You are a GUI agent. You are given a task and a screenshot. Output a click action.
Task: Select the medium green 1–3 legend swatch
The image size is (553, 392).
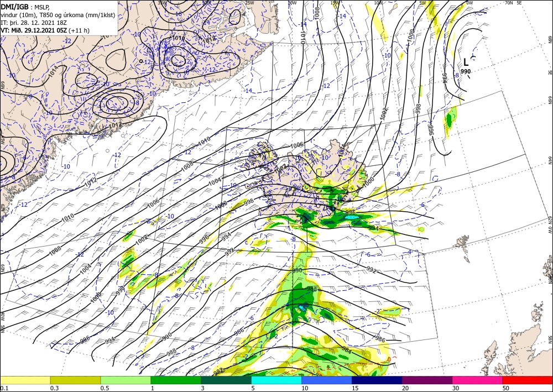click(x=176, y=380)
